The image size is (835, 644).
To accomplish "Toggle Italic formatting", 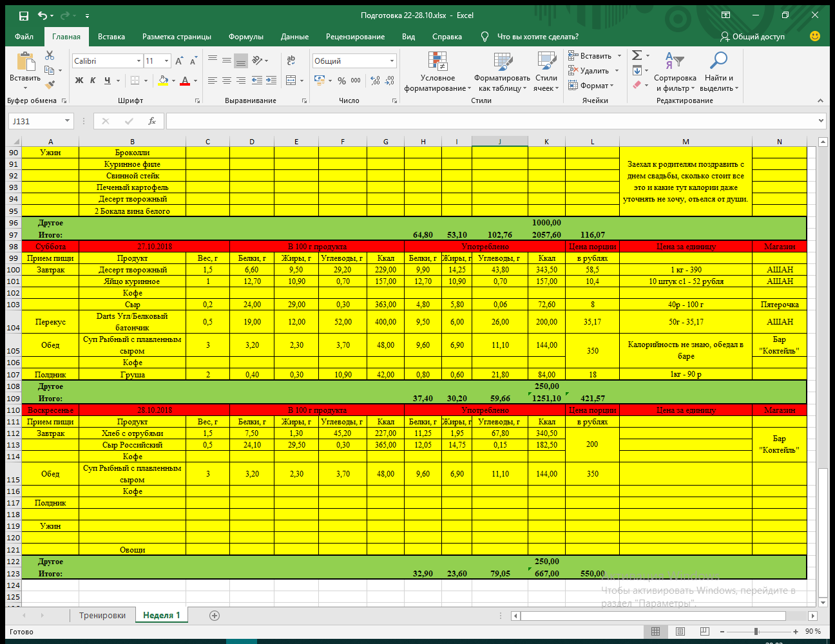I will click(x=93, y=80).
